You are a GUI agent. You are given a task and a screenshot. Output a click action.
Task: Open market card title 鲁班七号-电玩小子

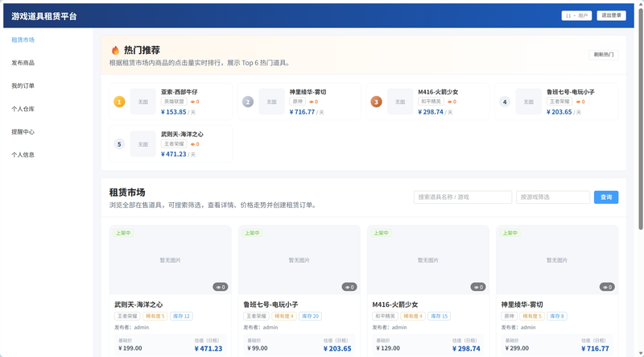[x=270, y=305]
